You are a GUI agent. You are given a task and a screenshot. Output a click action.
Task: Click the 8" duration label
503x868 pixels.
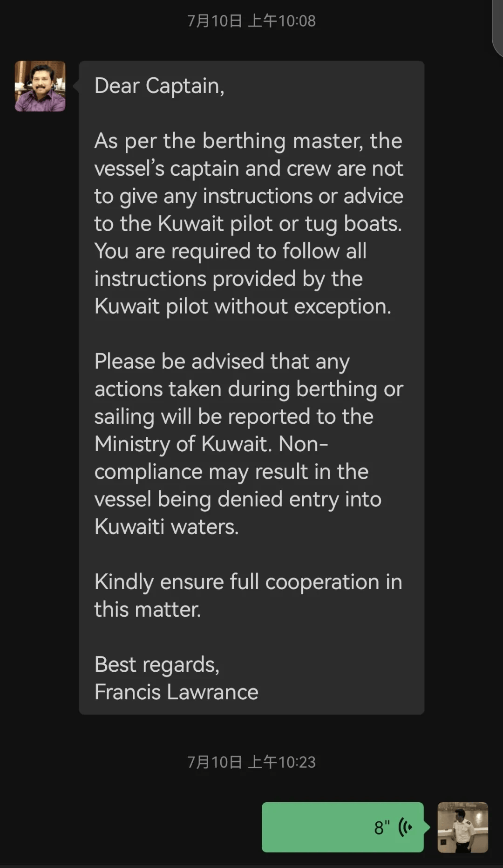(382, 827)
